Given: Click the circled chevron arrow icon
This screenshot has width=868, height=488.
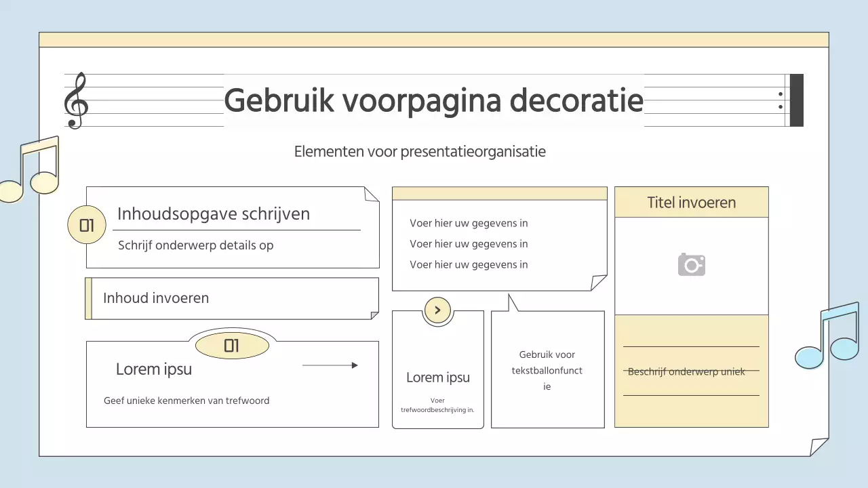Looking at the screenshot, I should pyautogui.click(x=437, y=310).
